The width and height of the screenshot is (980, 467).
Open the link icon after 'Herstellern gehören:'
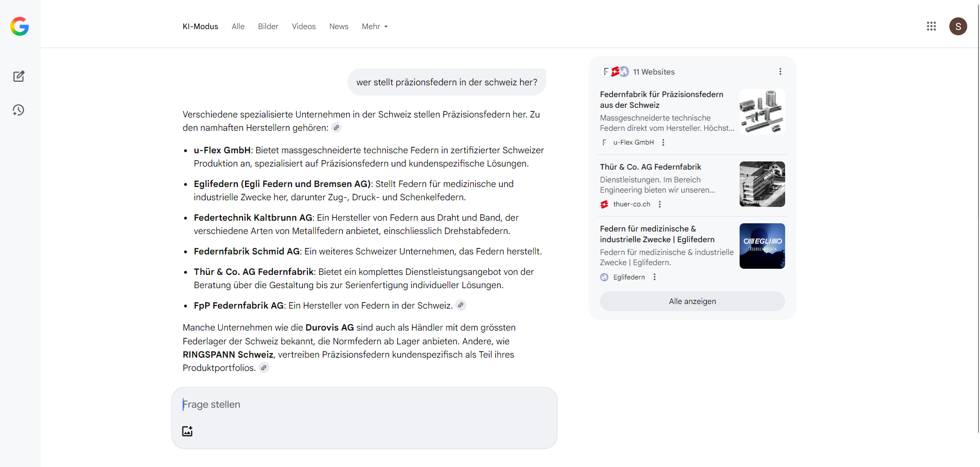(337, 128)
